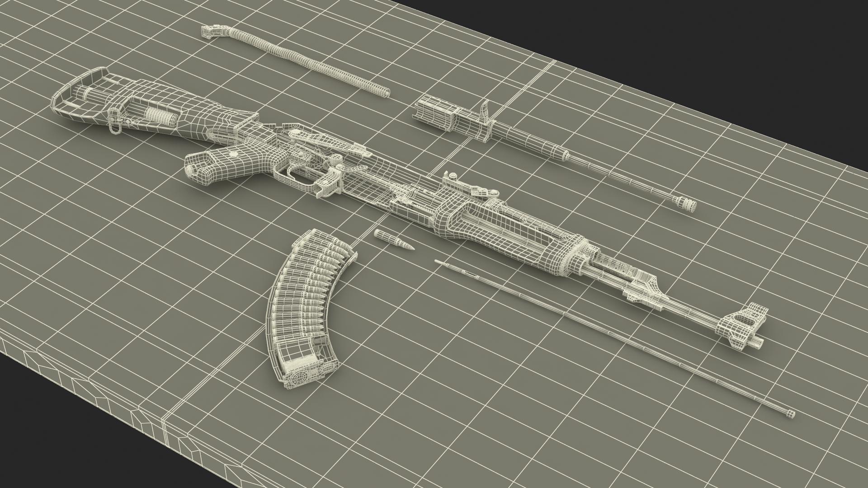Viewport: 868px width, 488px height.
Task: Select the long thin cleaning rod
Action: point(614,339)
